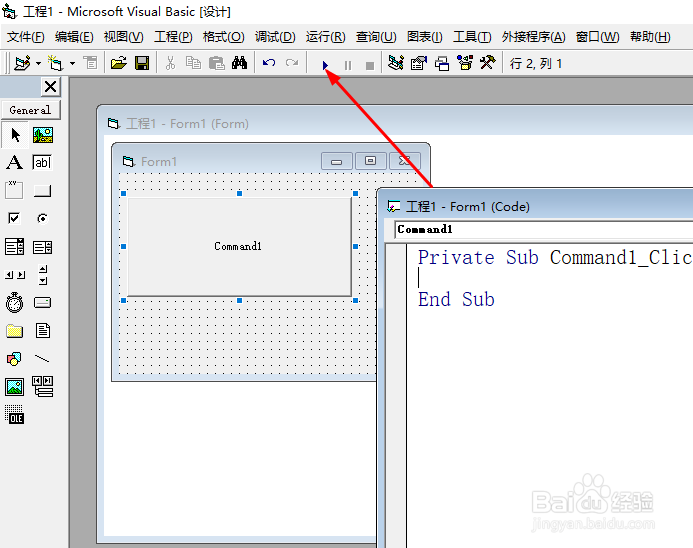693x548 pixels.
Task: Open Find with the binoculars icon
Action: click(240, 64)
